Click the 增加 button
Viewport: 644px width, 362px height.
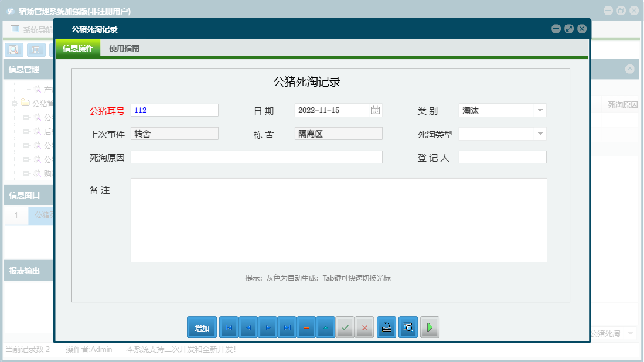pyautogui.click(x=202, y=327)
